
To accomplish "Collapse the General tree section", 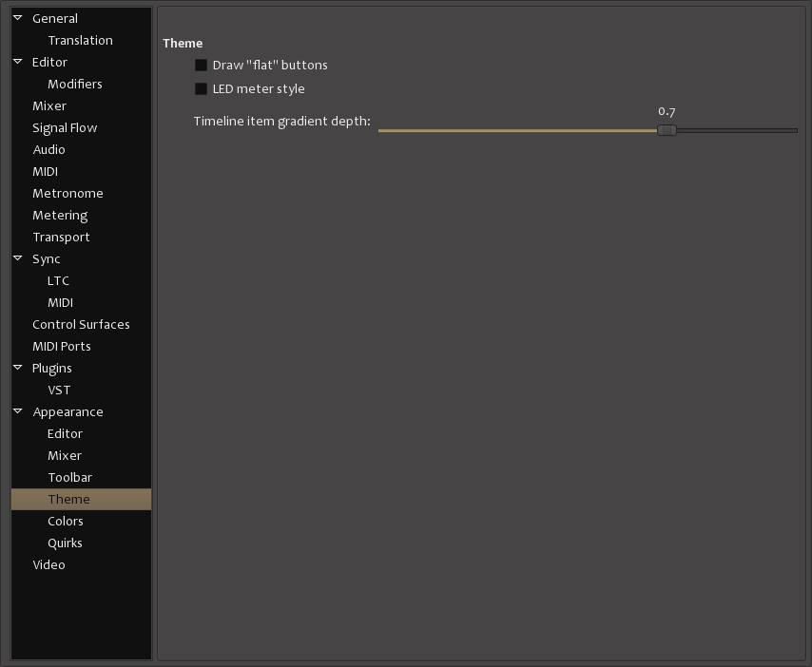I will click(18, 18).
